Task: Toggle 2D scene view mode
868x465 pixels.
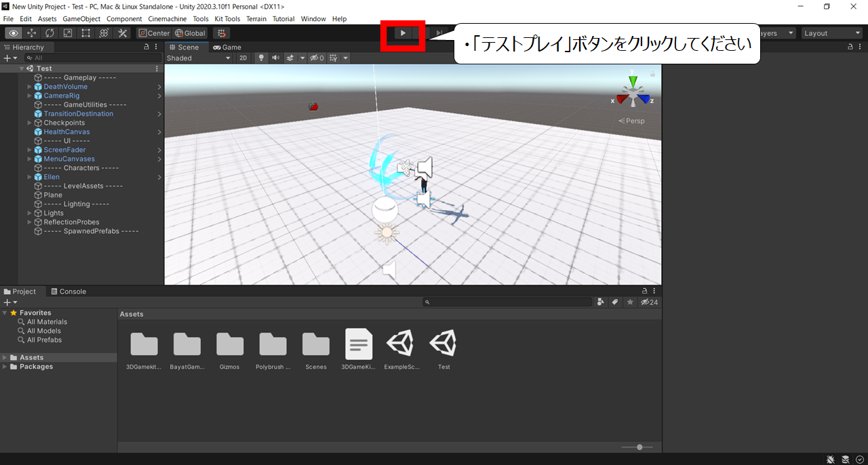Action: click(x=243, y=58)
